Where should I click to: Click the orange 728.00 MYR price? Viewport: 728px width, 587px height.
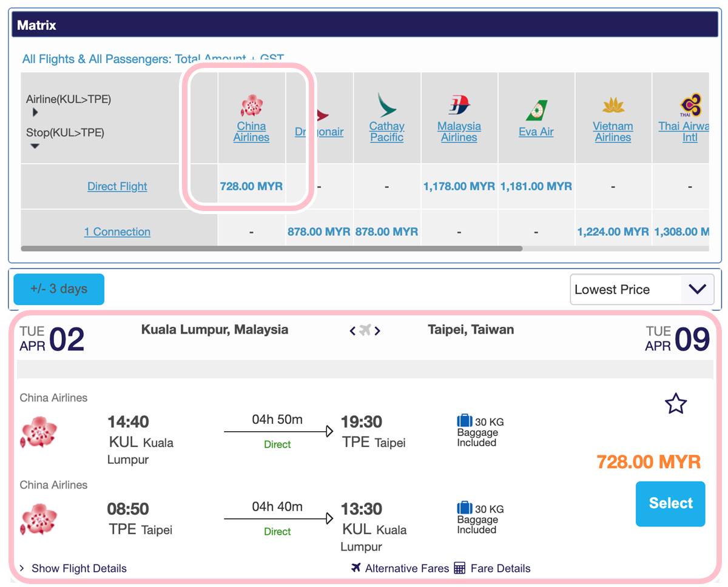[x=649, y=462]
